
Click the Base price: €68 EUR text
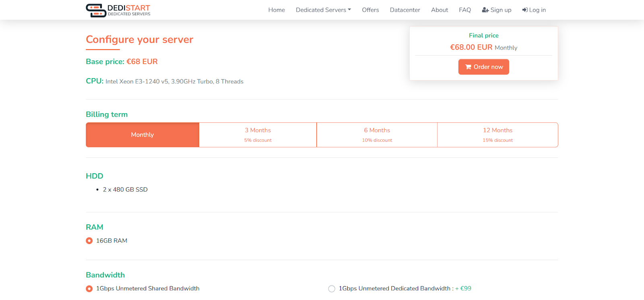pyautogui.click(x=122, y=62)
